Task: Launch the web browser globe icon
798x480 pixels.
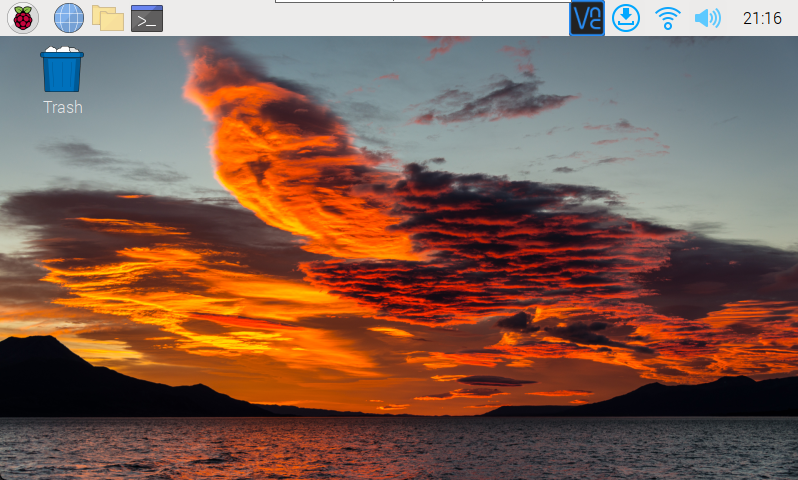Action: pyautogui.click(x=69, y=18)
